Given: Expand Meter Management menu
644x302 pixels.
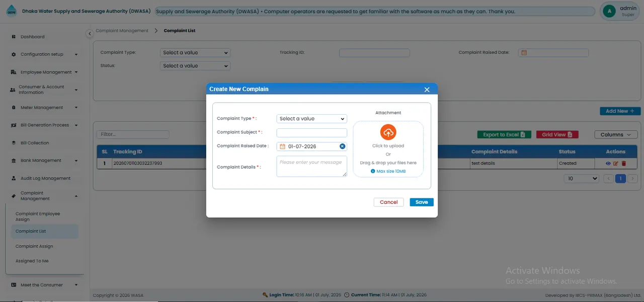Looking at the screenshot, I should 45,108.
